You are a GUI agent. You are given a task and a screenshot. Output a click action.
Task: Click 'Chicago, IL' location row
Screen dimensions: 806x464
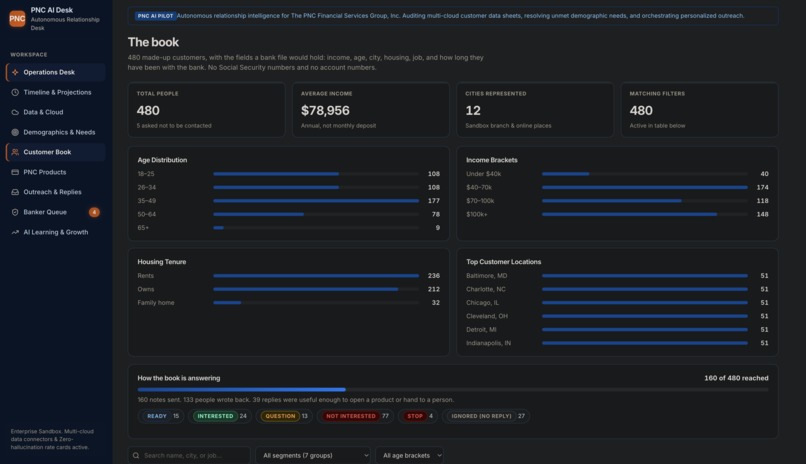point(483,303)
